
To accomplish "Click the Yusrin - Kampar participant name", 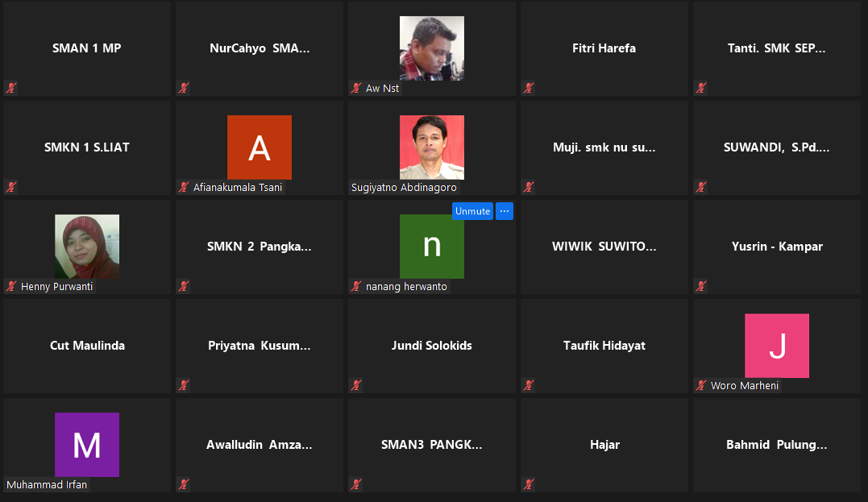I will (x=776, y=247).
